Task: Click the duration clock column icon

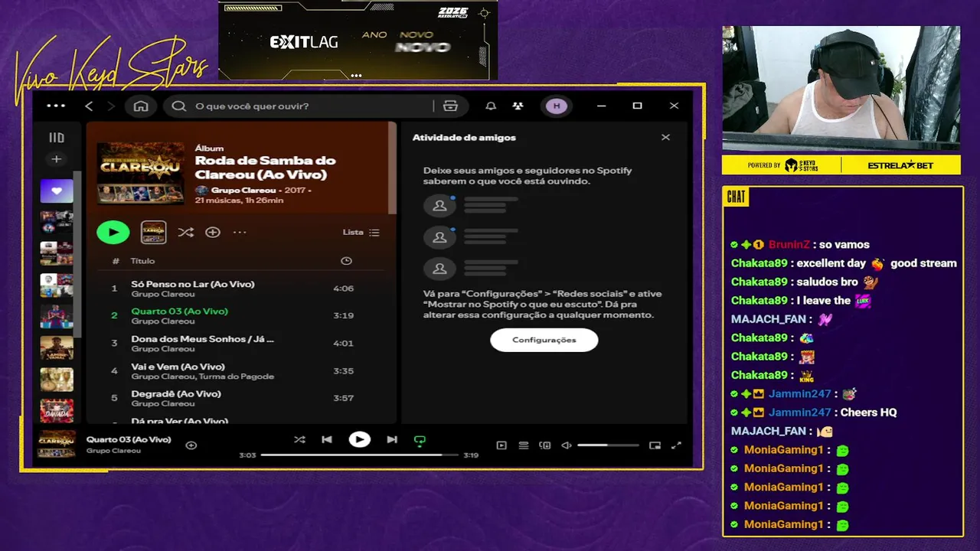Action: [x=346, y=261]
